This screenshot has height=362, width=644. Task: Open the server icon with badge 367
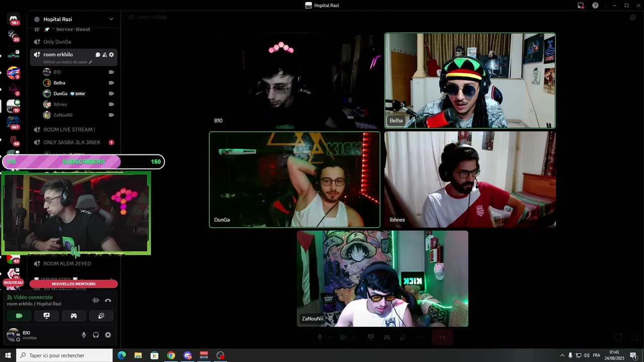click(14, 122)
